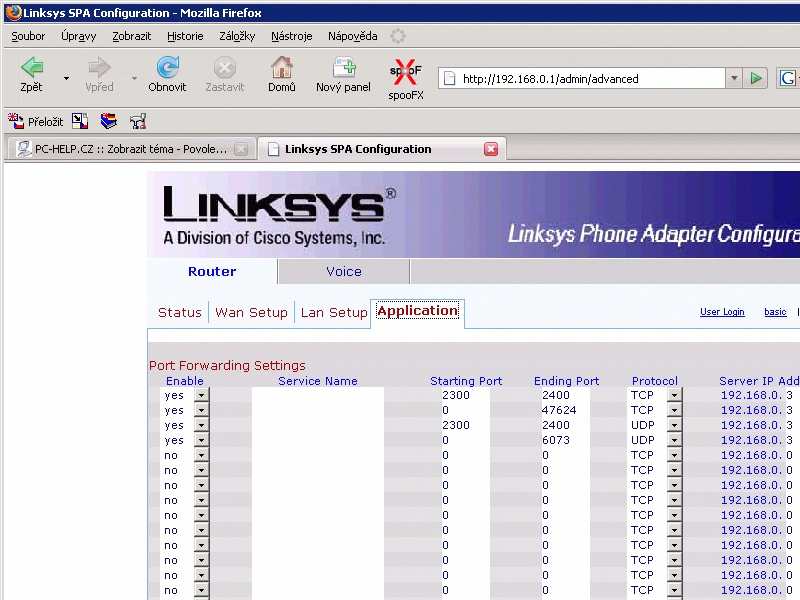Open the Úpravy menu
The height and width of the screenshot is (600, 800).
(x=78, y=36)
